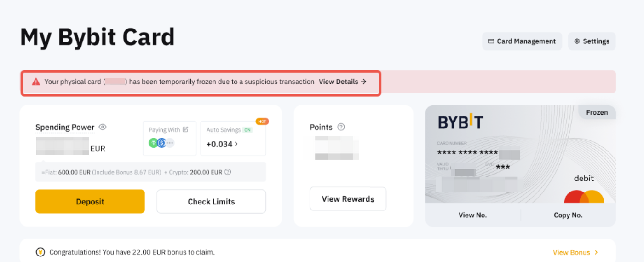Click the Check Limits button

(x=211, y=202)
